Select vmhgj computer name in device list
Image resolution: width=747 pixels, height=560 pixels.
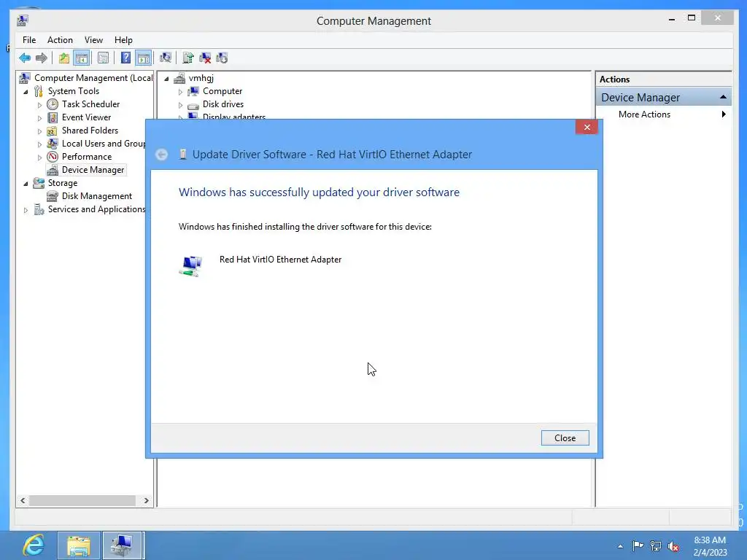click(201, 77)
